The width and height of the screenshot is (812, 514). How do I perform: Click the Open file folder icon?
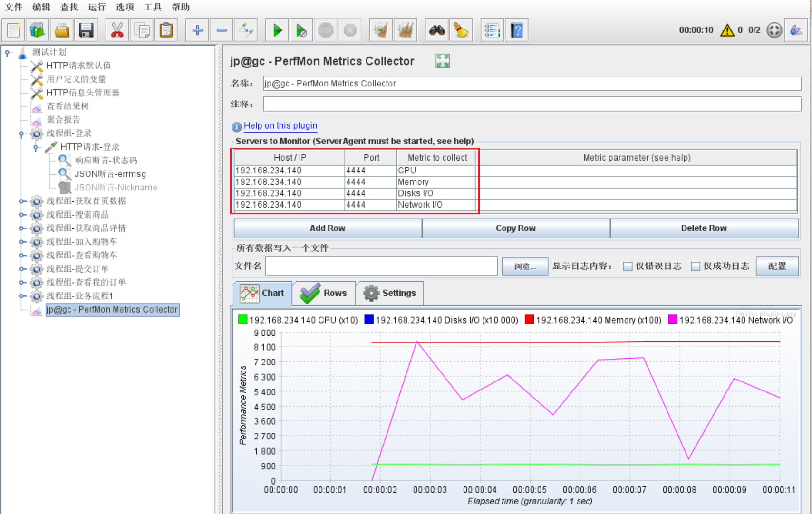point(62,30)
